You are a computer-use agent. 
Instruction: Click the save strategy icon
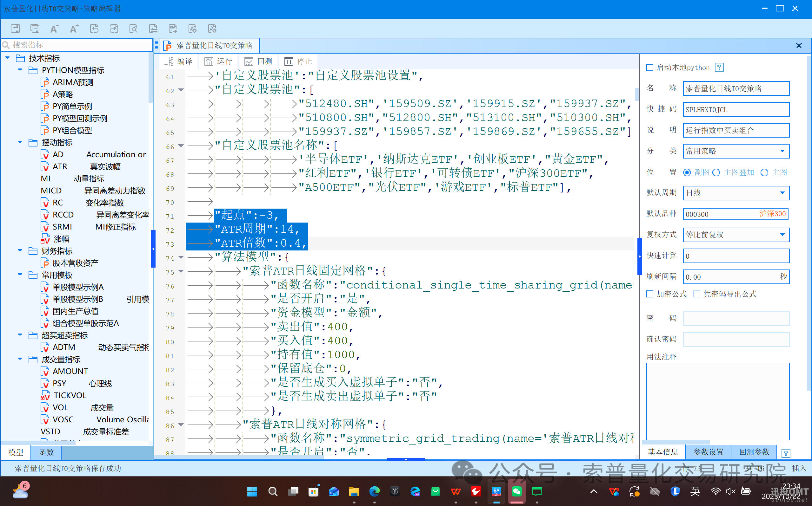tap(16, 29)
